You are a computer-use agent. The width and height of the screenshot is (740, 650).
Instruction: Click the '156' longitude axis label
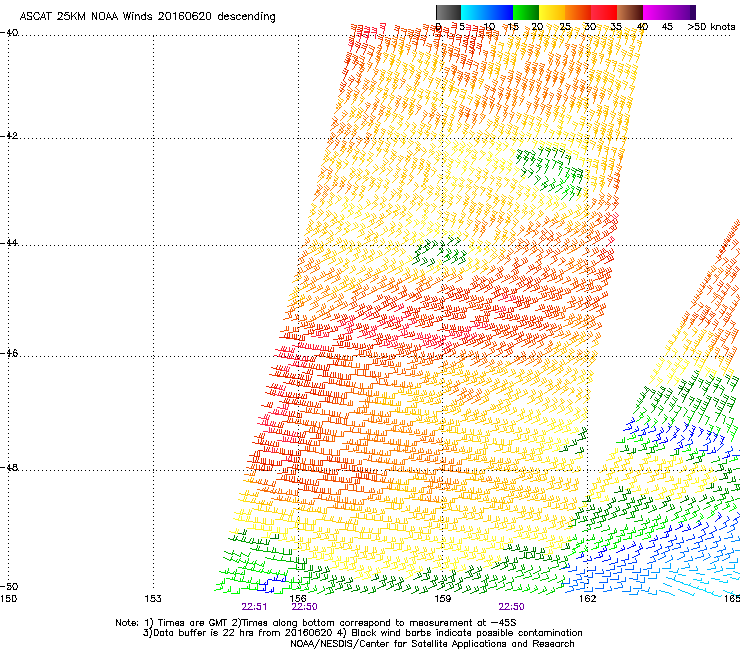(x=298, y=599)
